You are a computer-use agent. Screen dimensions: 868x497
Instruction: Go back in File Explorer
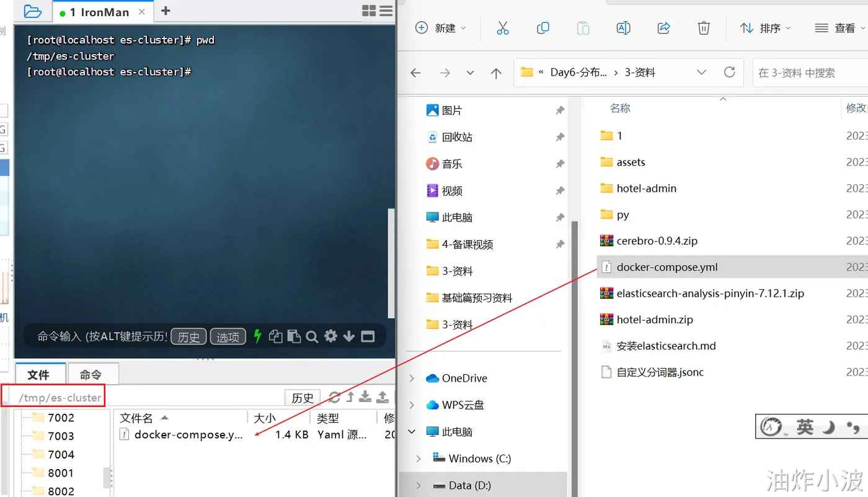point(415,73)
